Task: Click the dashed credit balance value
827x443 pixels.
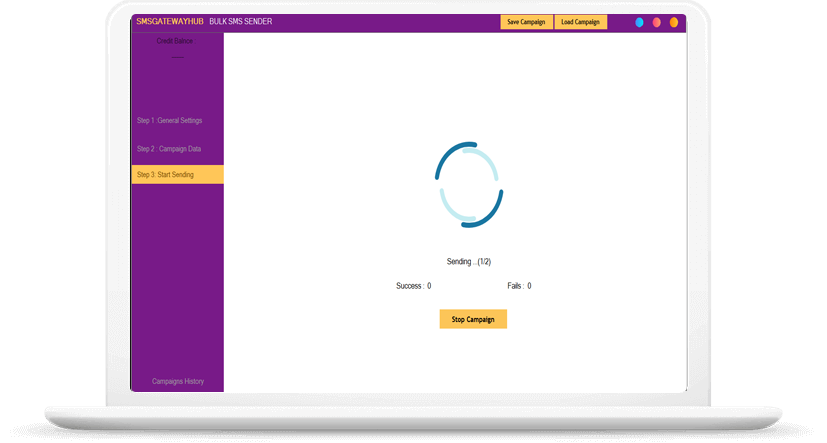Action: coord(177,57)
